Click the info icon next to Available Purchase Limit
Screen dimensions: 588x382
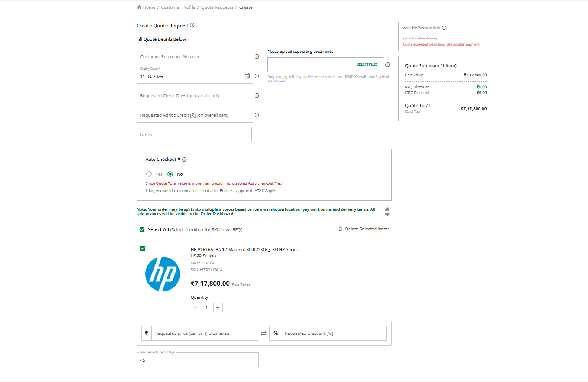click(444, 27)
